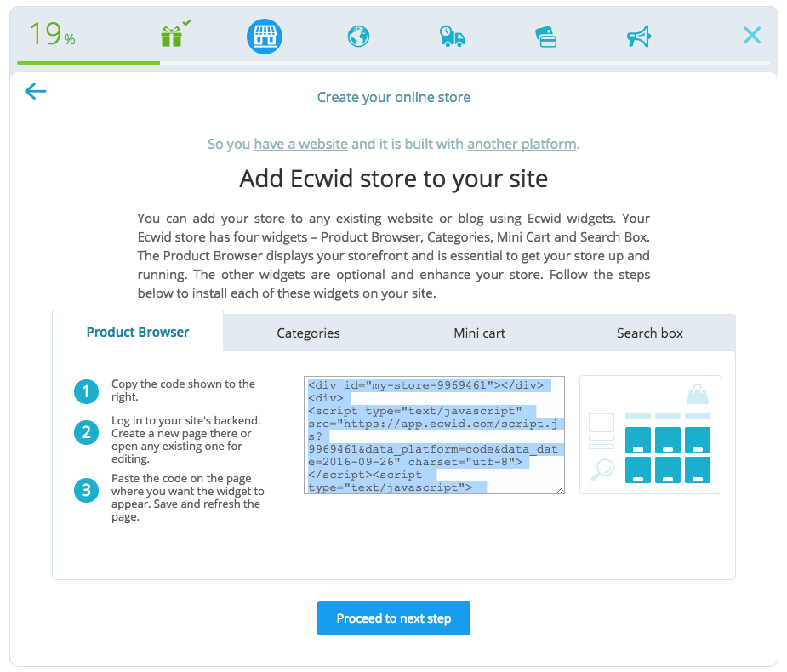Switch to the Mini cart tab

pyautogui.click(x=479, y=333)
